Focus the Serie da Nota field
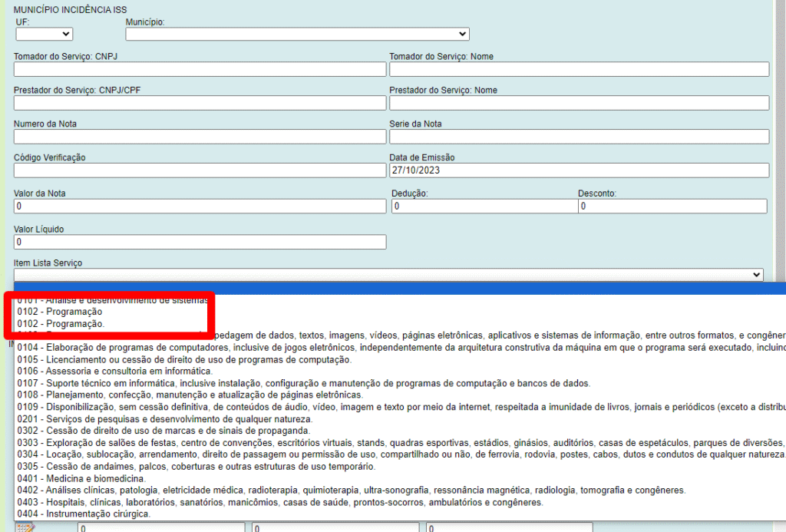The image size is (786, 532). [x=579, y=137]
